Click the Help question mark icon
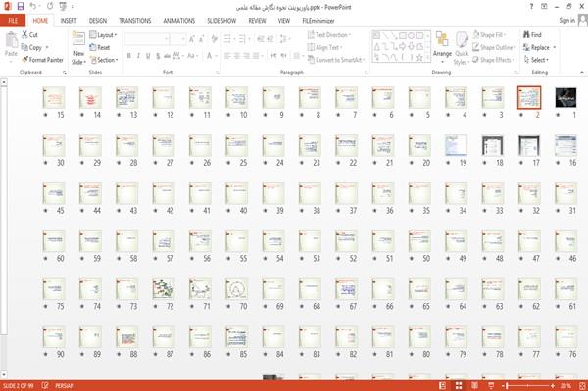The width and height of the screenshot is (588, 391). pyautogui.click(x=531, y=7)
